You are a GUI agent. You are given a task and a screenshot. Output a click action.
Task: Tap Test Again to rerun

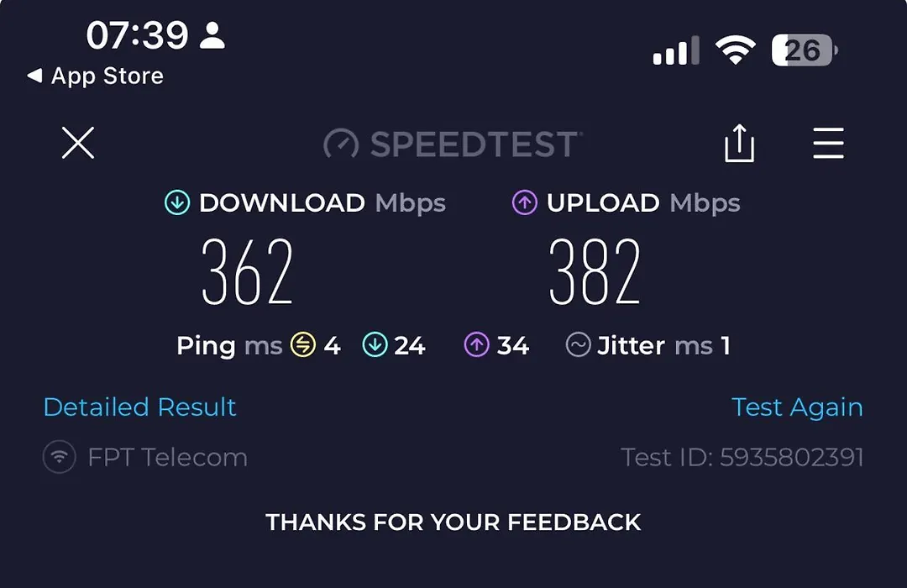tap(797, 407)
